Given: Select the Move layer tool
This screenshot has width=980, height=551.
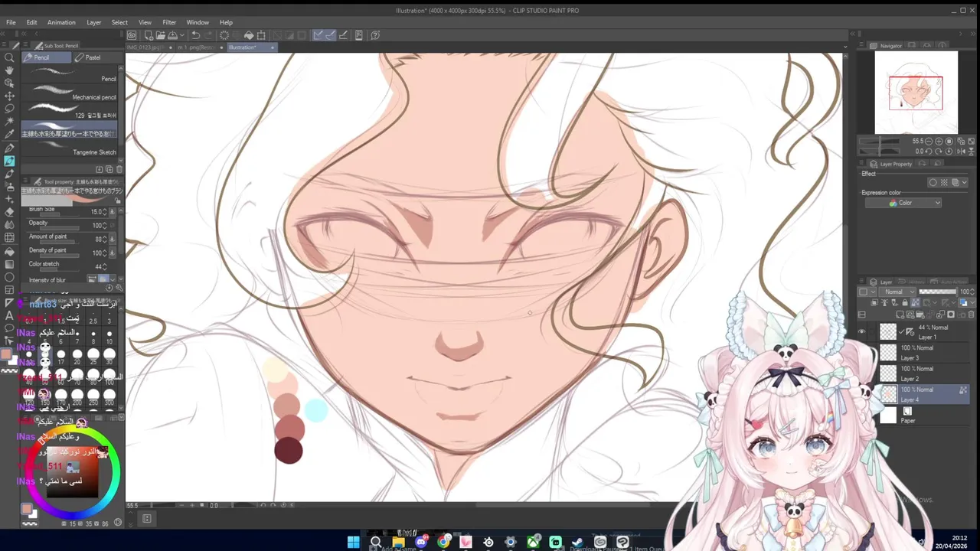Looking at the screenshot, I should pos(9,96).
